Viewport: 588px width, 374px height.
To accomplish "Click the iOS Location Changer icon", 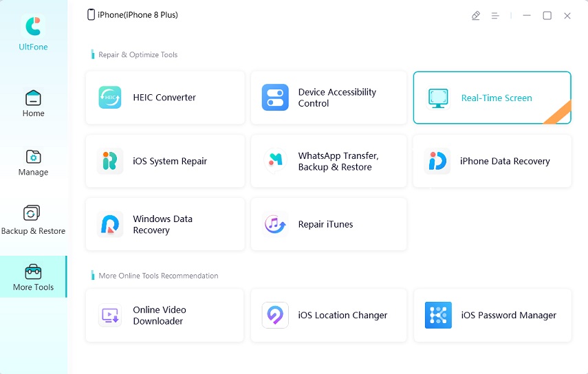I will tap(275, 315).
